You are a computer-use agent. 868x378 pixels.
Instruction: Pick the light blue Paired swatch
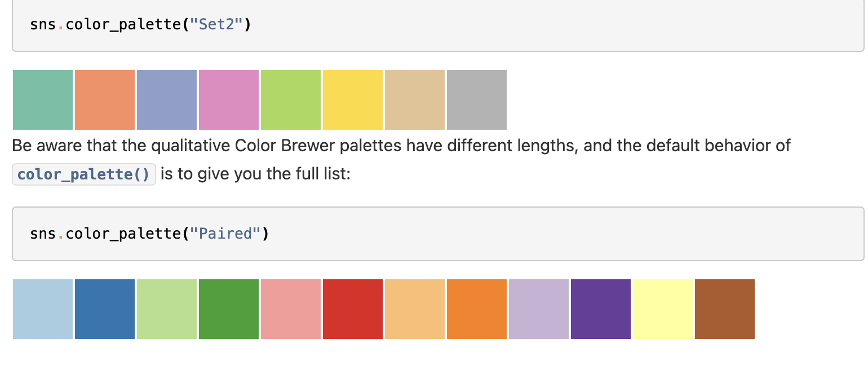[43, 309]
